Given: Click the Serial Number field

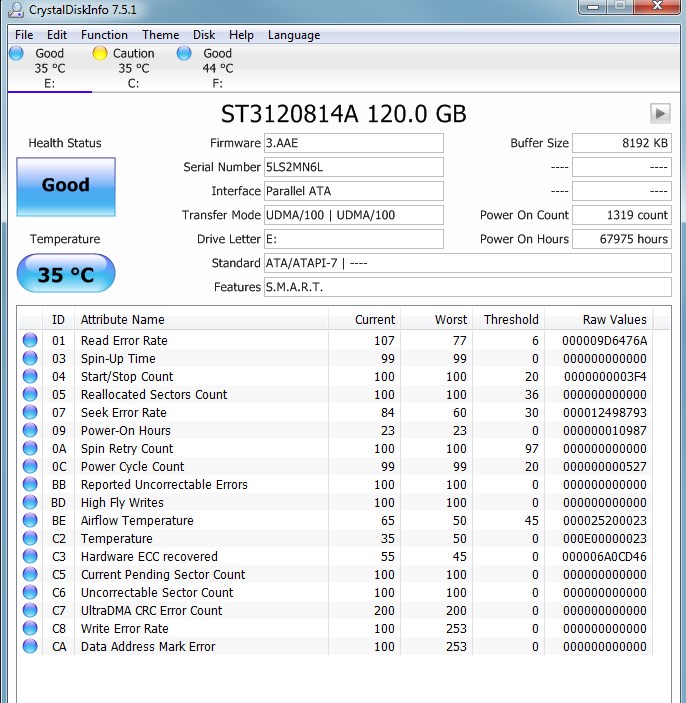Looking at the screenshot, I should (353, 167).
